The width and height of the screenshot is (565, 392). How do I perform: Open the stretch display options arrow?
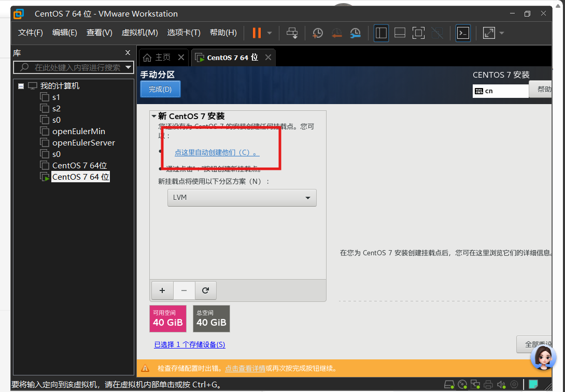502,33
